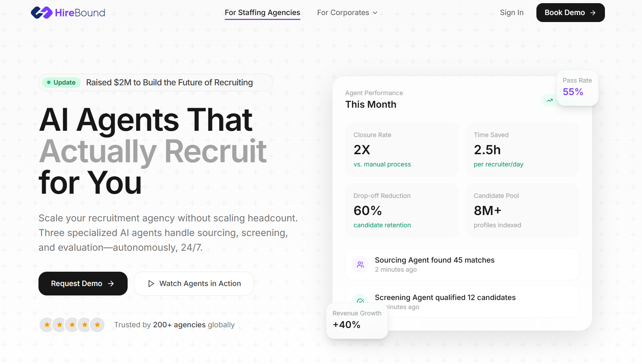642x364 pixels.
Task: Click the arrow icon in Request Demo
Action: 111,284
